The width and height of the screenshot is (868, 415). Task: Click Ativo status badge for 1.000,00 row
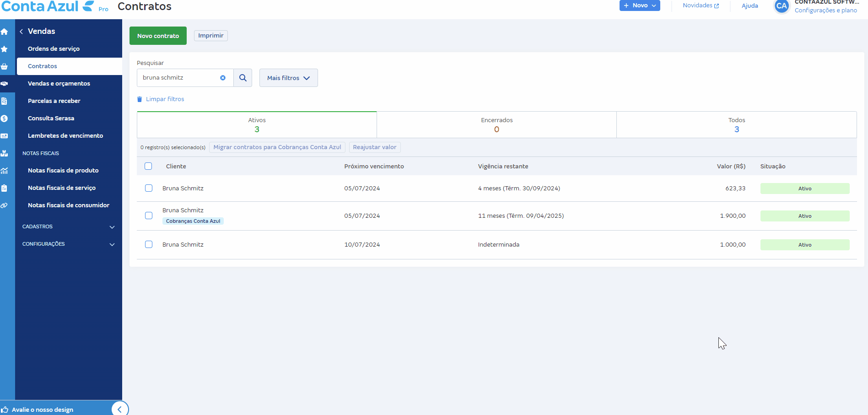pos(805,245)
